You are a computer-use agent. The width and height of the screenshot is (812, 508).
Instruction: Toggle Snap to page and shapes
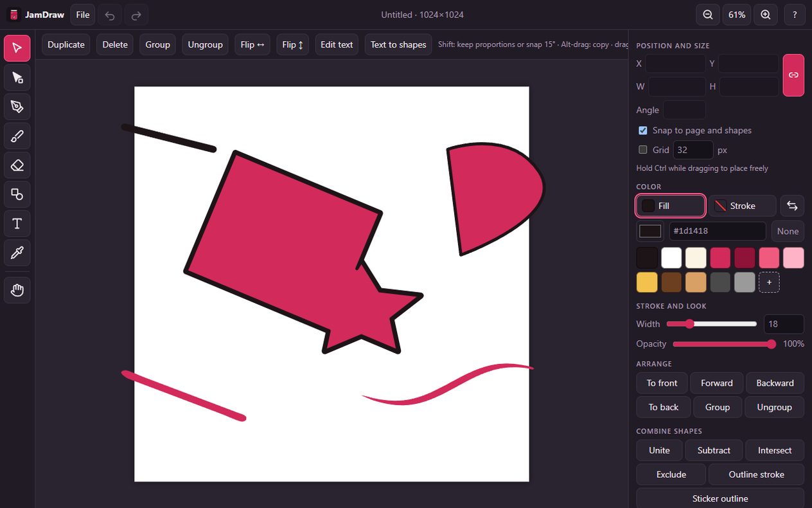click(642, 131)
